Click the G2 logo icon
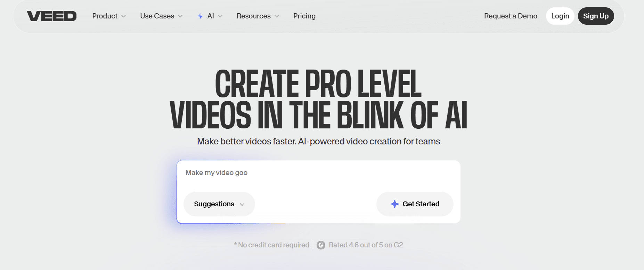This screenshot has height=270, width=644. (x=321, y=245)
